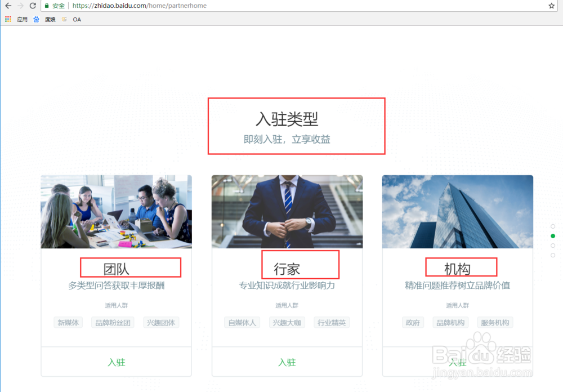The height and width of the screenshot is (392, 563).
Task: Select the active green page dot
Action: pyautogui.click(x=553, y=236)
